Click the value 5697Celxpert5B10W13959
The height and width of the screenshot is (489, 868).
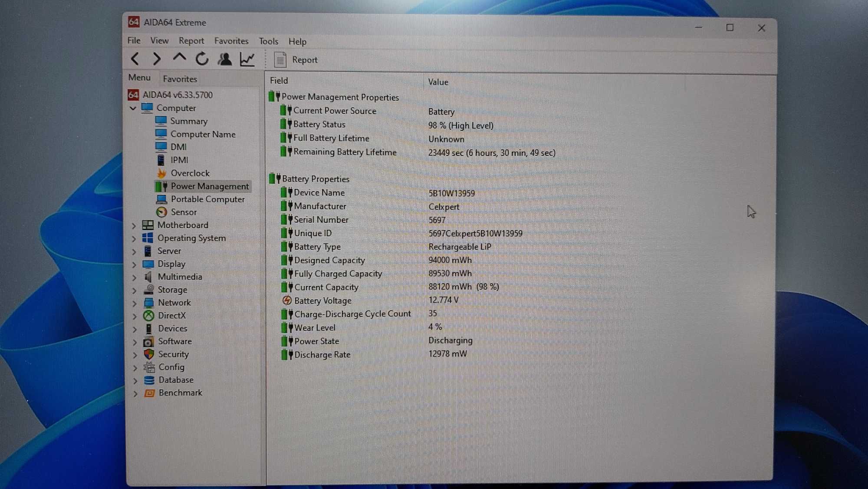click(x=476, y=233)
